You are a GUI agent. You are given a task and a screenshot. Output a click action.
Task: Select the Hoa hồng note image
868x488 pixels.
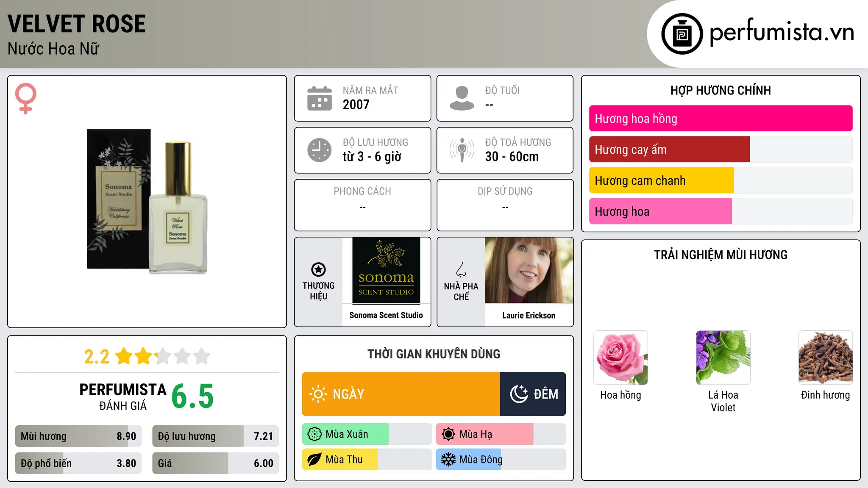click(x=620, y=358)
